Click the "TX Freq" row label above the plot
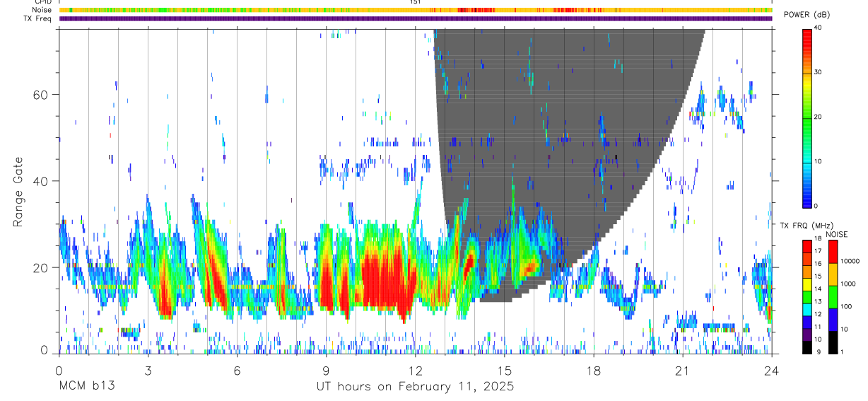The width and height of the screenshot is (868, 401). [x=38, y=18]
